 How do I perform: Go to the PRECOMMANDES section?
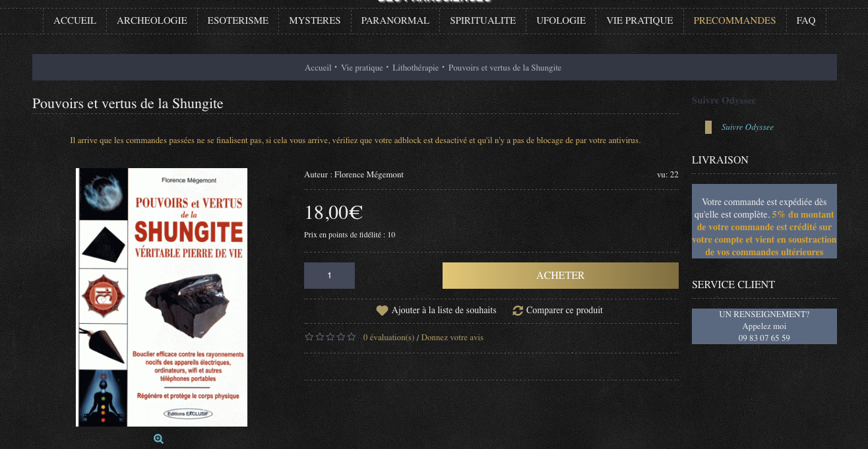[x=734, y=20]
